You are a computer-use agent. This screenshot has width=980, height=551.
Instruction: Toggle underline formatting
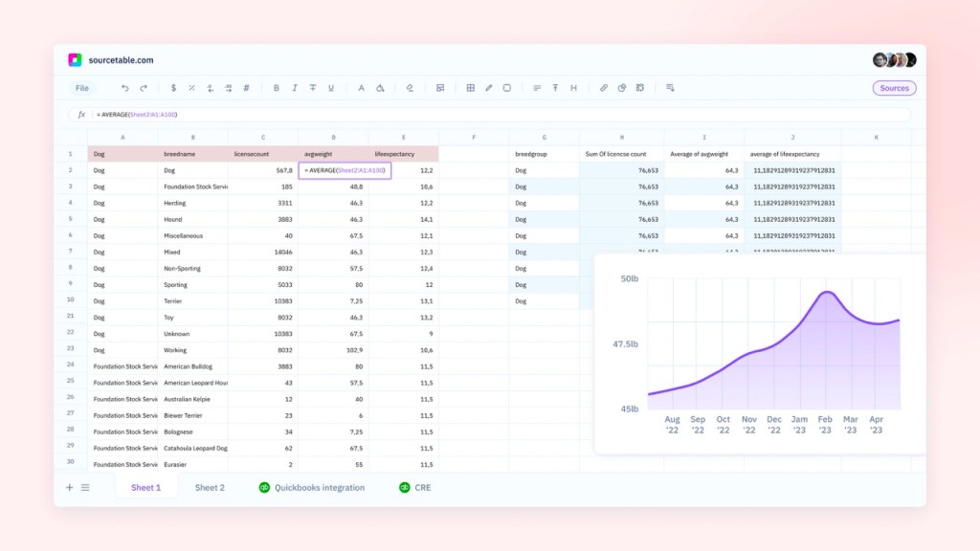tap(331, 88)
